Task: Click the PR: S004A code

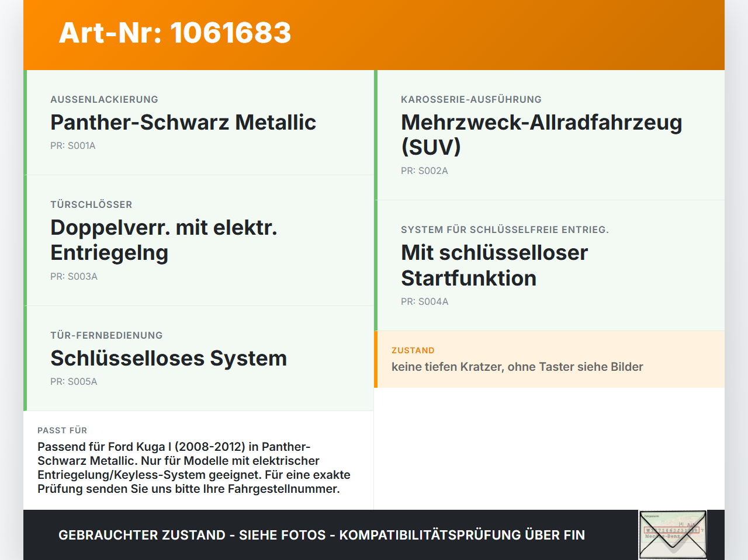Action: click(x=425, y=302)
